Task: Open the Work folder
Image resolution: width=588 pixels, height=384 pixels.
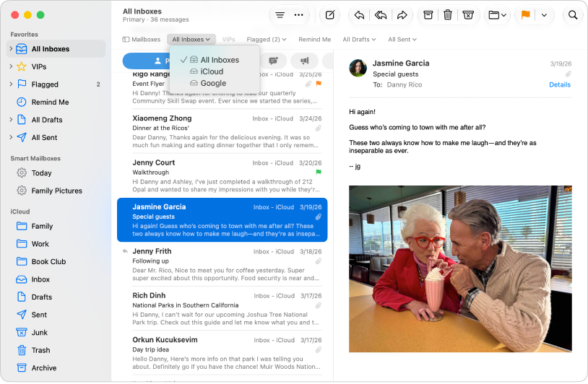Action: click(56, 244)
